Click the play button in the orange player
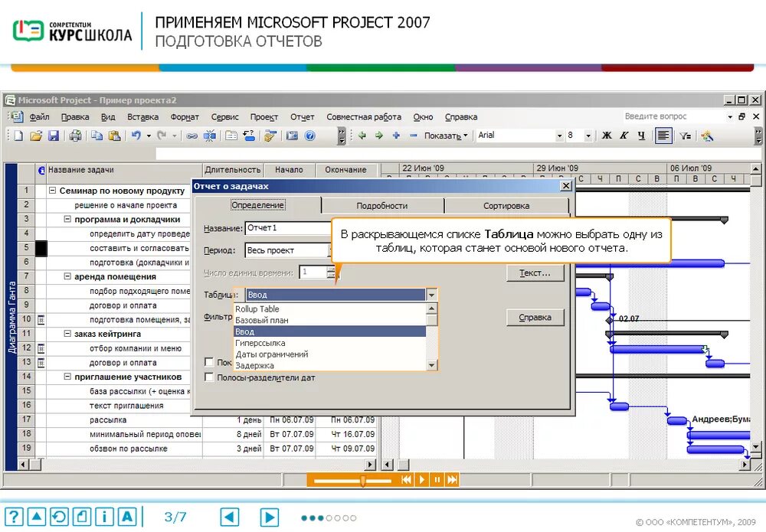The height and width of the screenshot is (532, 766). point(421,480)
